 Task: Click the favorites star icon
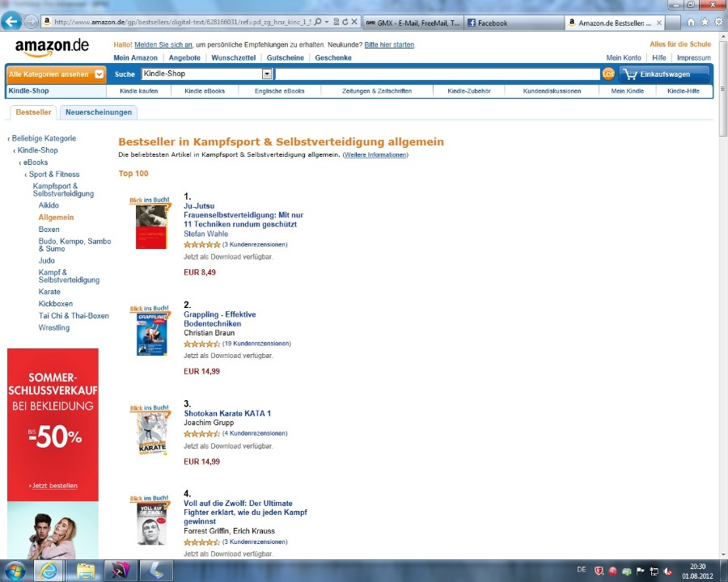click(705, 22)
